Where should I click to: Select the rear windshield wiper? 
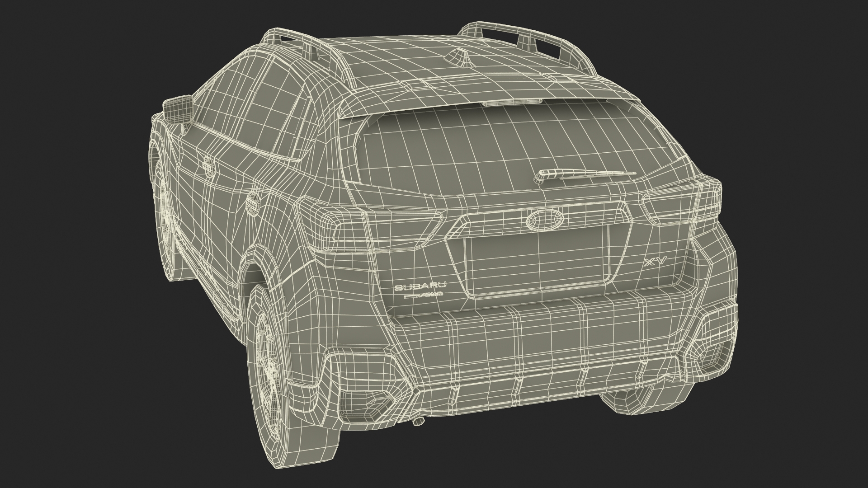tap(586, 176)
